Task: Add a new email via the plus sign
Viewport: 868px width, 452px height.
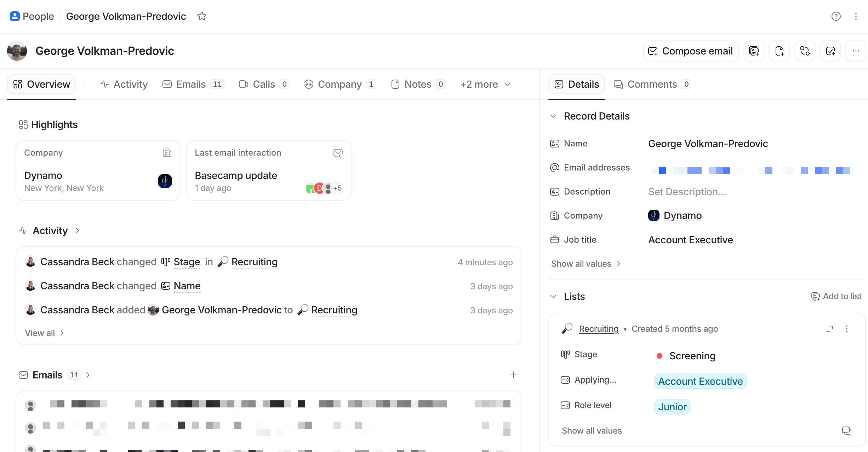Action: point(514,375)
